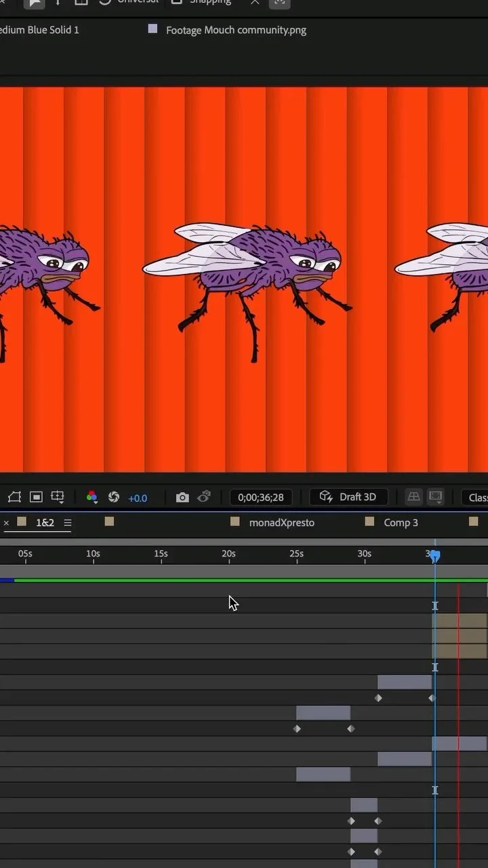
Task: Click the 15s mark on time ruler
Action: click(161, 554)
